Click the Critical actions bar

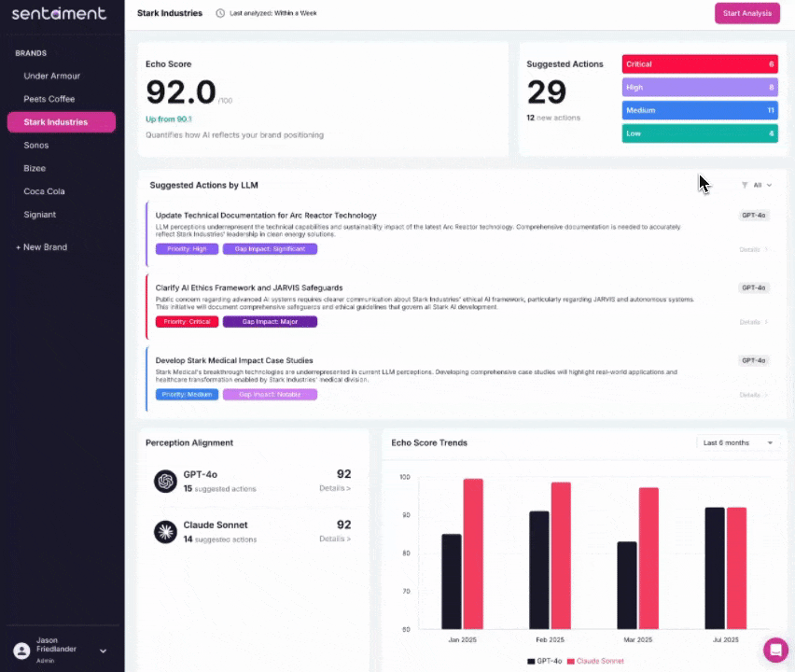click(700, 64)
